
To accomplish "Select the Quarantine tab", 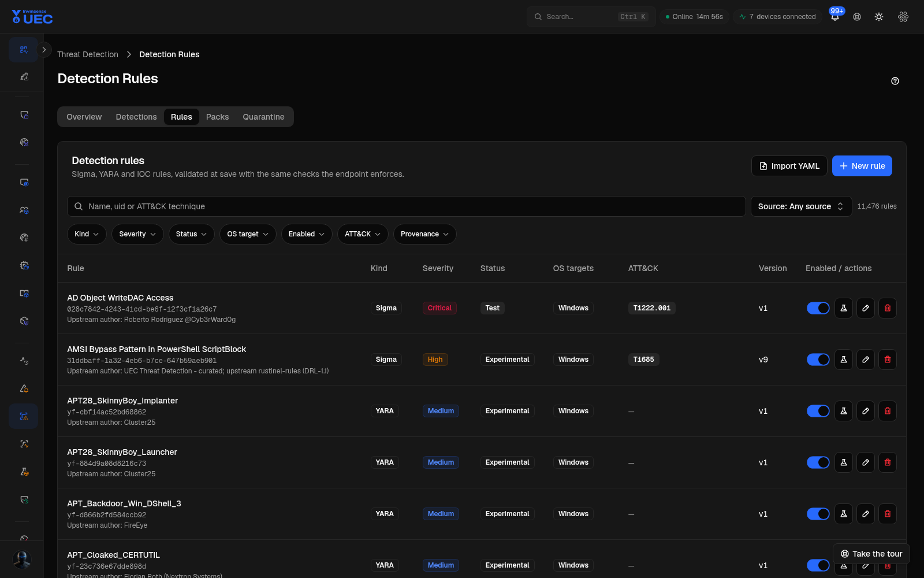I will point(263,117).
